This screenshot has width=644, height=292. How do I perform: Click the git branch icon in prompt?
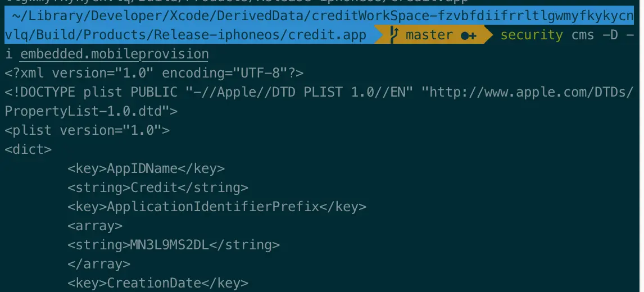coord(394,35)
